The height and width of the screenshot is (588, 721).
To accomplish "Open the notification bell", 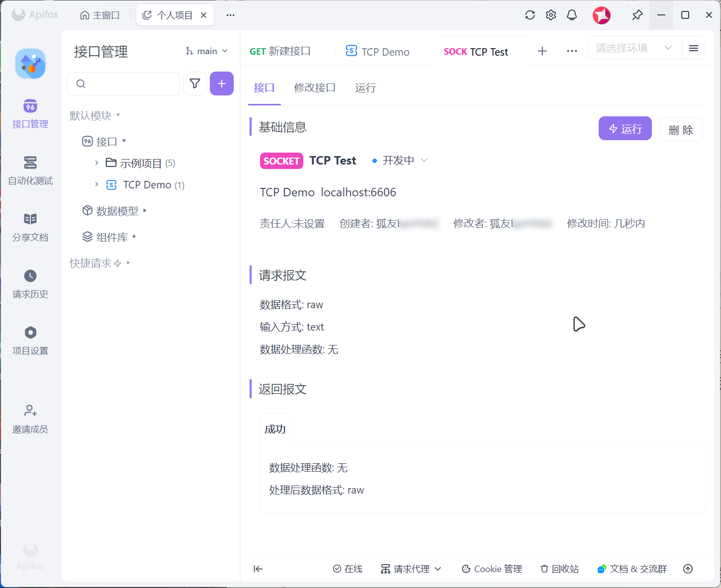I will click(572, 15).
